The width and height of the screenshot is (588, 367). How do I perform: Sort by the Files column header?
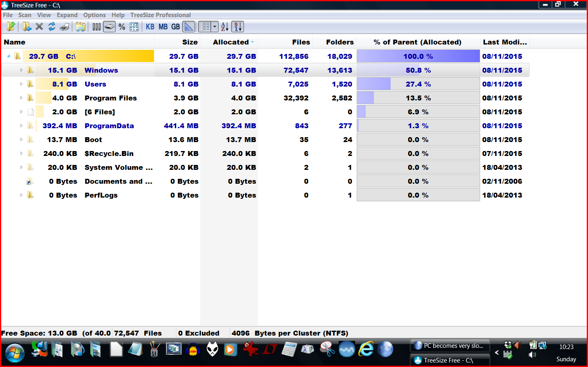[285, 42]
